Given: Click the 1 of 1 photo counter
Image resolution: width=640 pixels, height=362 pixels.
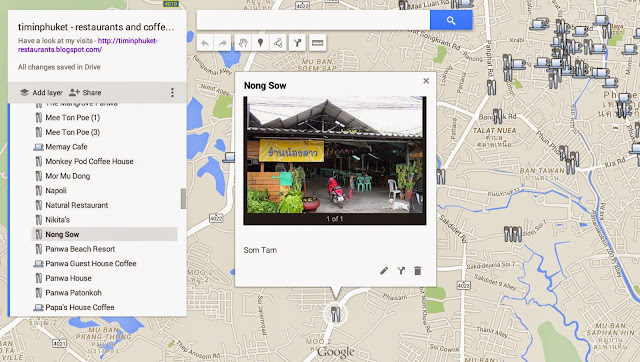Looking at the screenshot, I should point(335,219).
